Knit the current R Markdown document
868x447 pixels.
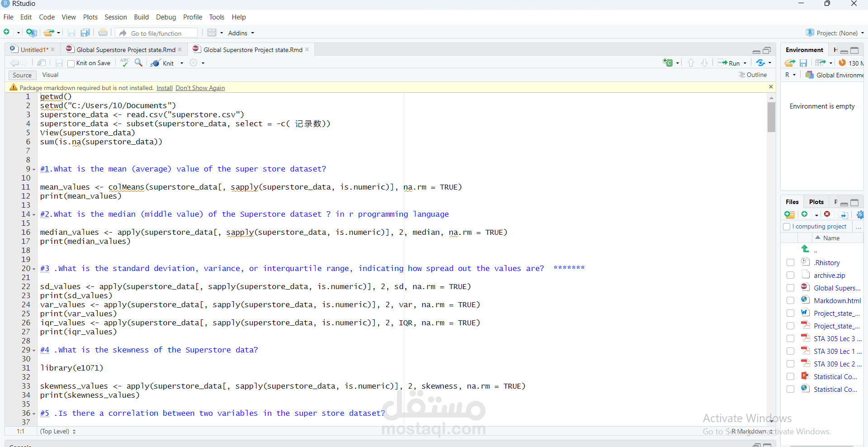[x=162, y=63]
